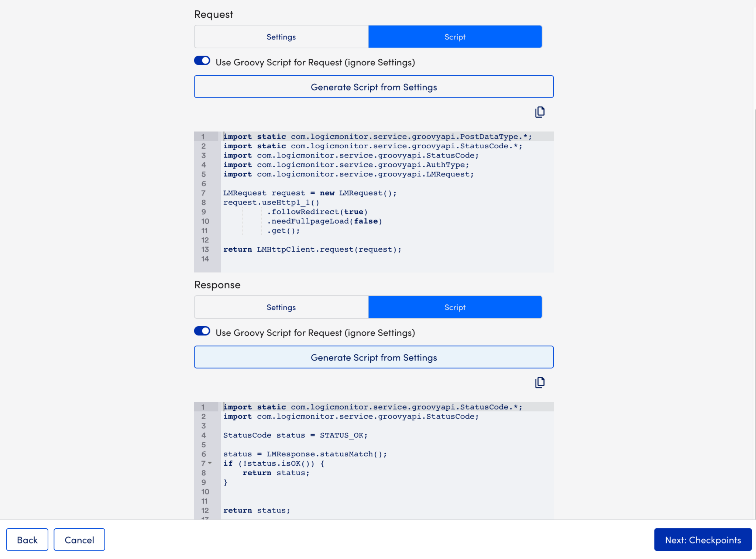This screenshot has width=756, height=559.
Task: Generate Script from Settings for the Response
Action: click(374, 357)
